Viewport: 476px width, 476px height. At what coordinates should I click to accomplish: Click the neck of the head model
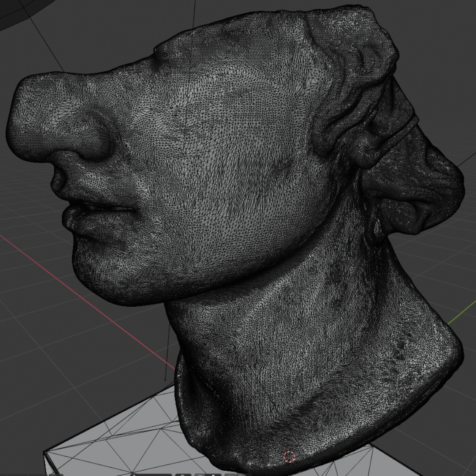pos(286,344)
